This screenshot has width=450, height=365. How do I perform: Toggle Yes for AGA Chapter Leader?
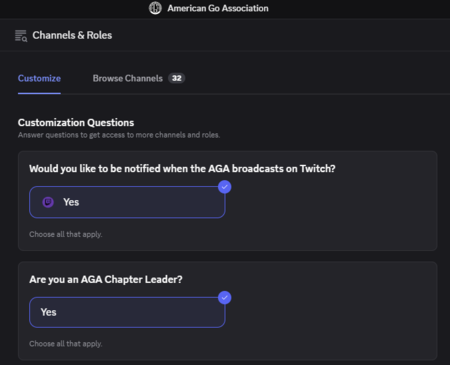[127, 312]
